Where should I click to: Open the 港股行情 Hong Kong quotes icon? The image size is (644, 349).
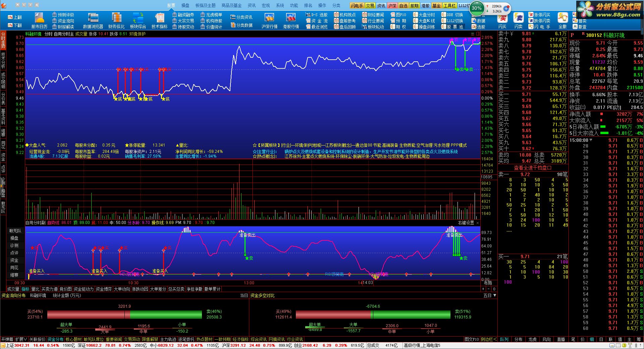[291, 20]
